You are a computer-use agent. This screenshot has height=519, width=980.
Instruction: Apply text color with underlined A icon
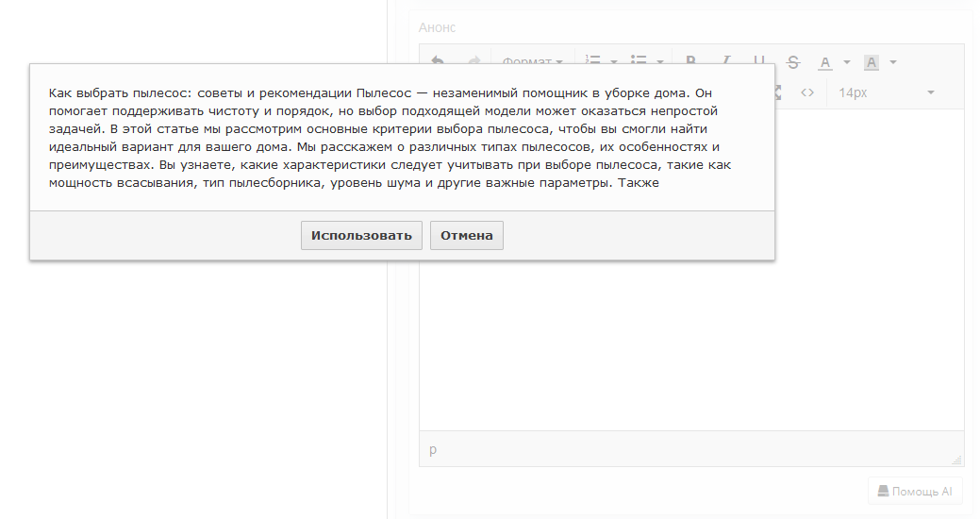[x=825, y=62]
